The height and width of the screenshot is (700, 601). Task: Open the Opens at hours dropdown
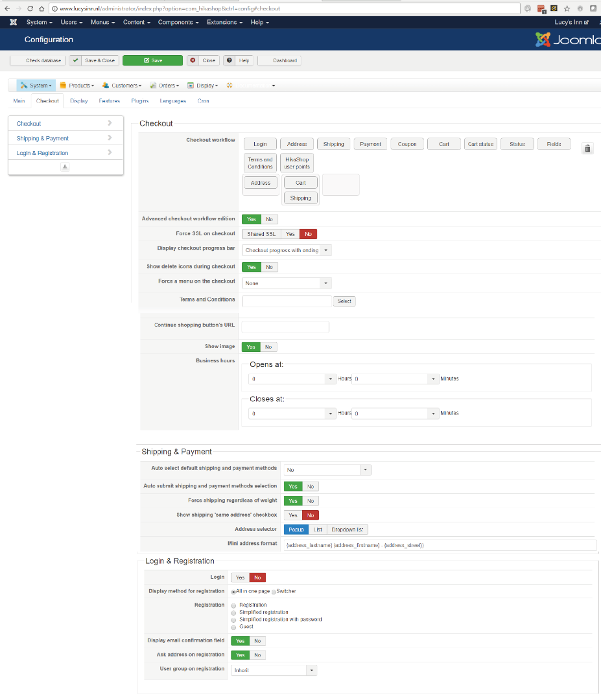click(x=292, y=379)
